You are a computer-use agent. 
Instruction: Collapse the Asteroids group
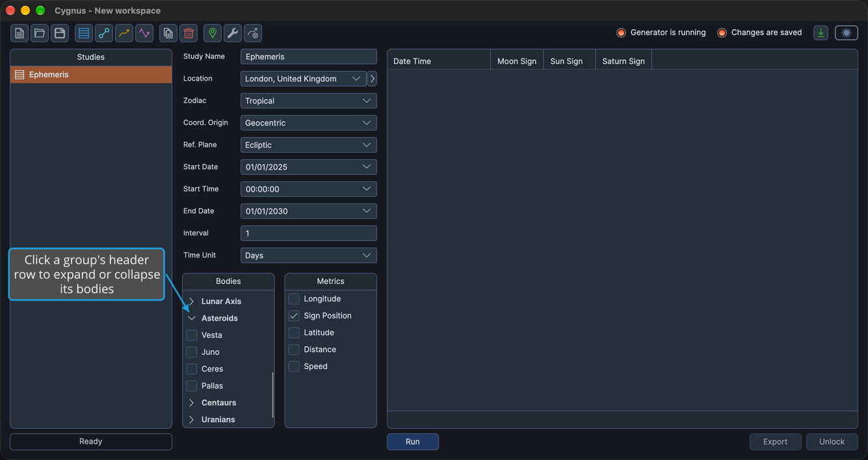pyautogui.click(x=228, y=318)
